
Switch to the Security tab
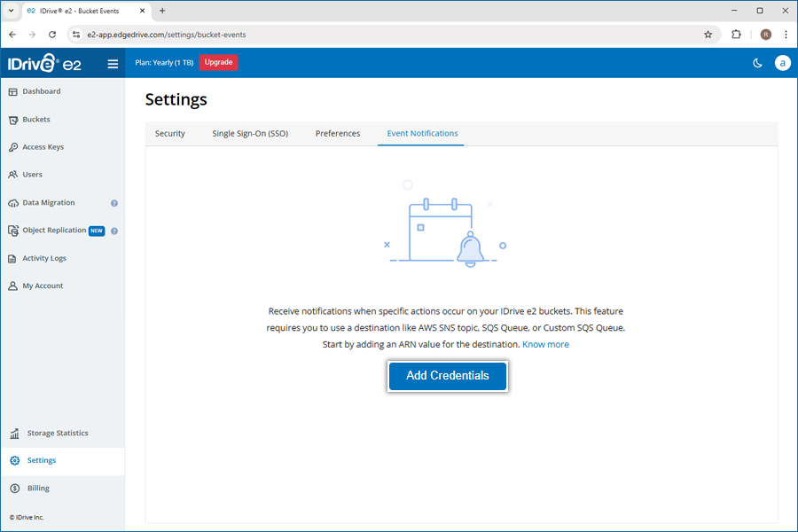[x=170, y=133]
